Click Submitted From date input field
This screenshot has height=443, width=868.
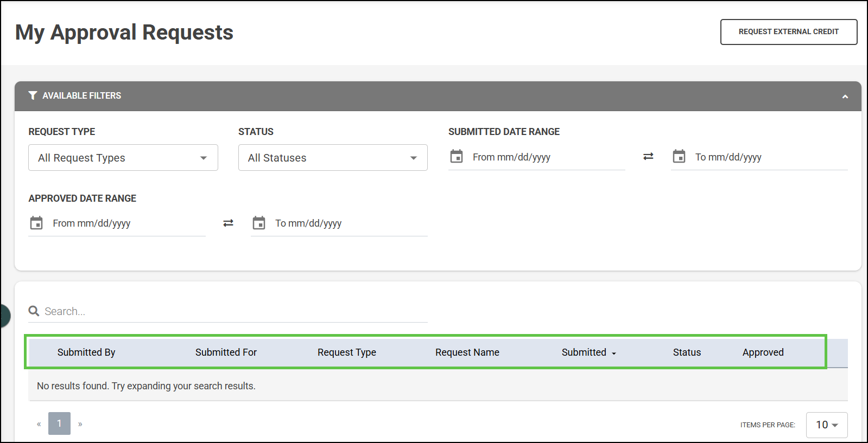(x=546, y=157)
